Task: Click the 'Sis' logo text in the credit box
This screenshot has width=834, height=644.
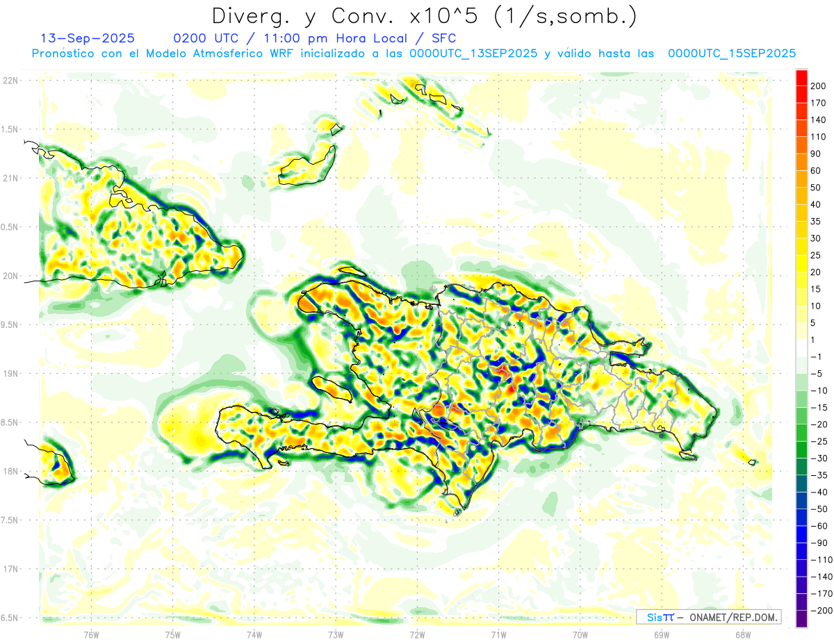Action: 654,617
